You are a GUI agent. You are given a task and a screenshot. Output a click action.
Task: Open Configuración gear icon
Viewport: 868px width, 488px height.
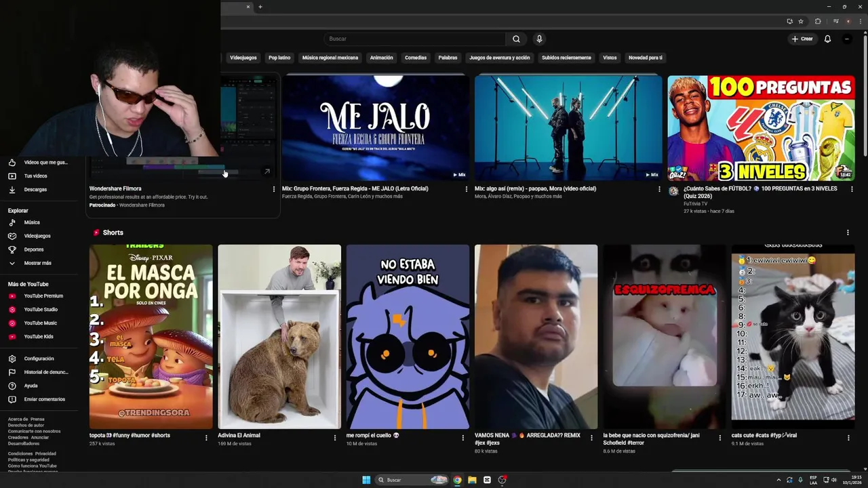click(x=12, y=359)
